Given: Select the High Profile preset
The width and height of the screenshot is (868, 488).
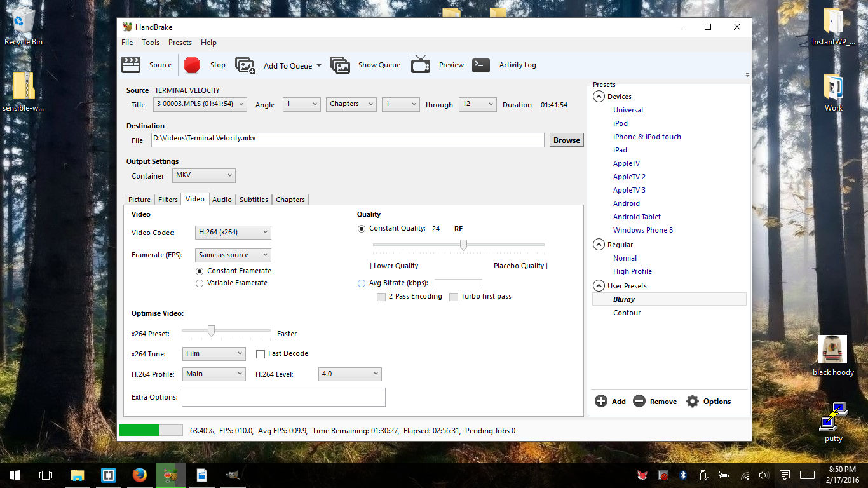Looking at the screenshot, I should [632, 271].
